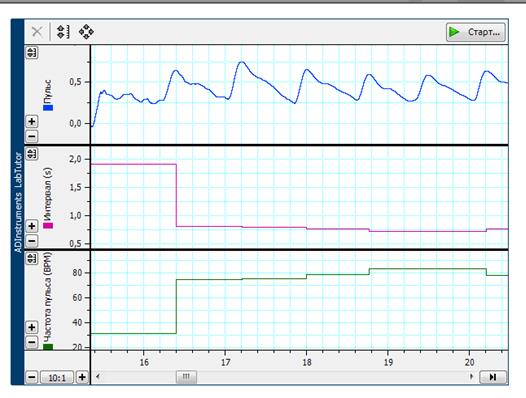Screen dimensions: 526x398
Task: Click the 2,0 value on Интервал axis
Action: click(75, 159)
